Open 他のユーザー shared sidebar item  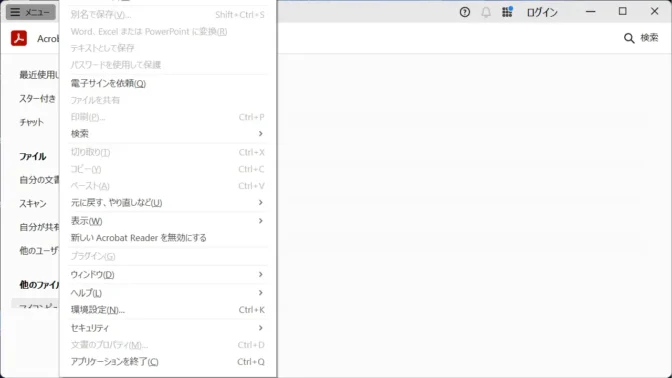pos(39,251)
